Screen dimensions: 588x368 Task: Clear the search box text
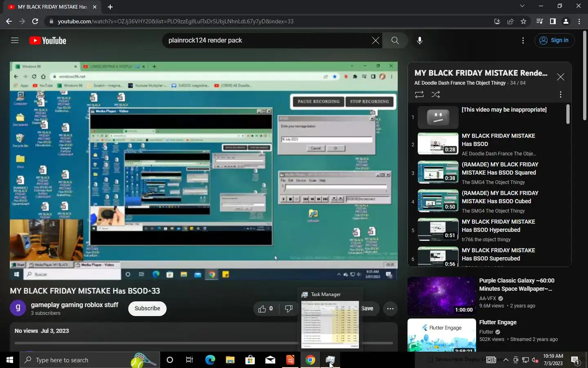[x=375, y=40]
